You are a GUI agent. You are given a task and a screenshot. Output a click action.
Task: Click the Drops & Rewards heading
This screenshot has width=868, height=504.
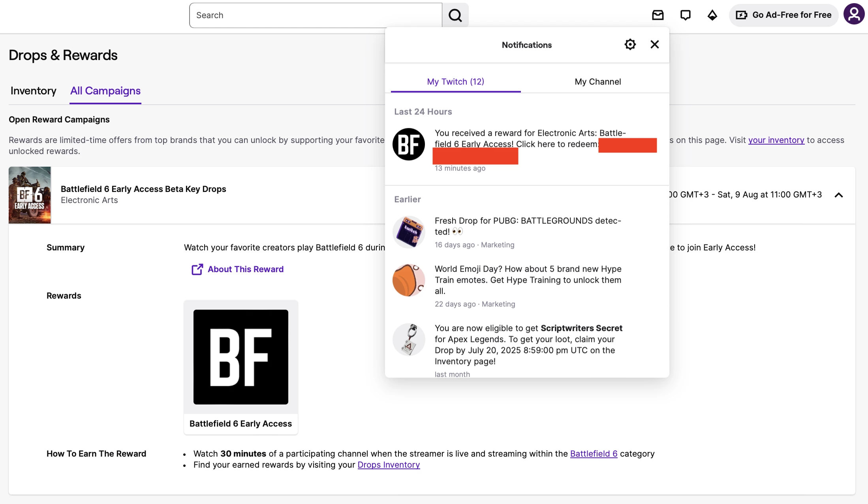tap(63, 55)
